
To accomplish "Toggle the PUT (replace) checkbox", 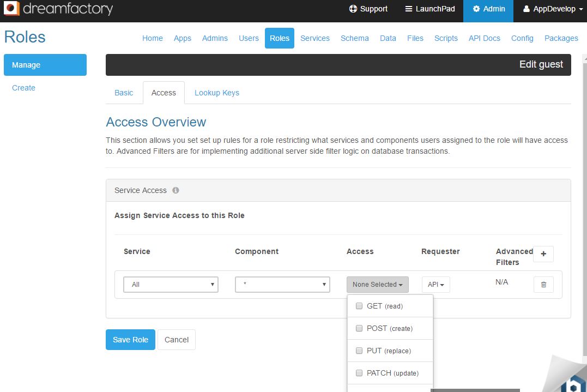I will point(359,351).
